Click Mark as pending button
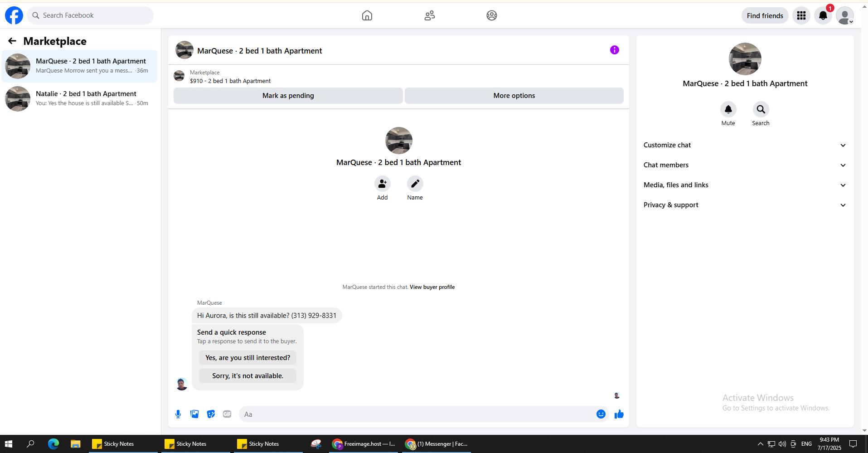The width and height of the screenshot is (868, 453). click(288, 96)
